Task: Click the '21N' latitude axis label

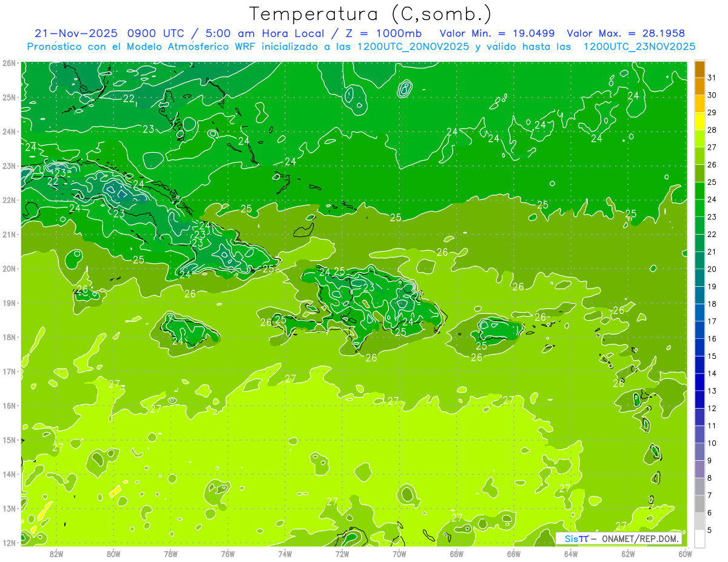Action: point(9,235)
